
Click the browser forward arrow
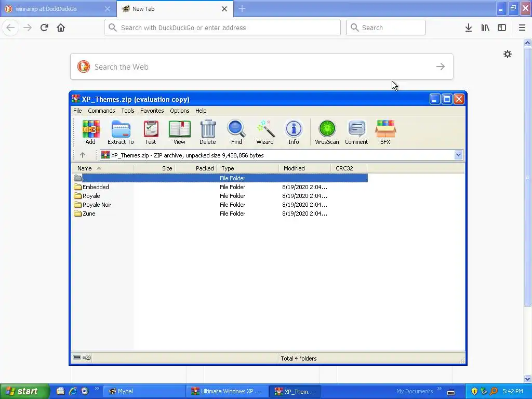click(28, 28)
